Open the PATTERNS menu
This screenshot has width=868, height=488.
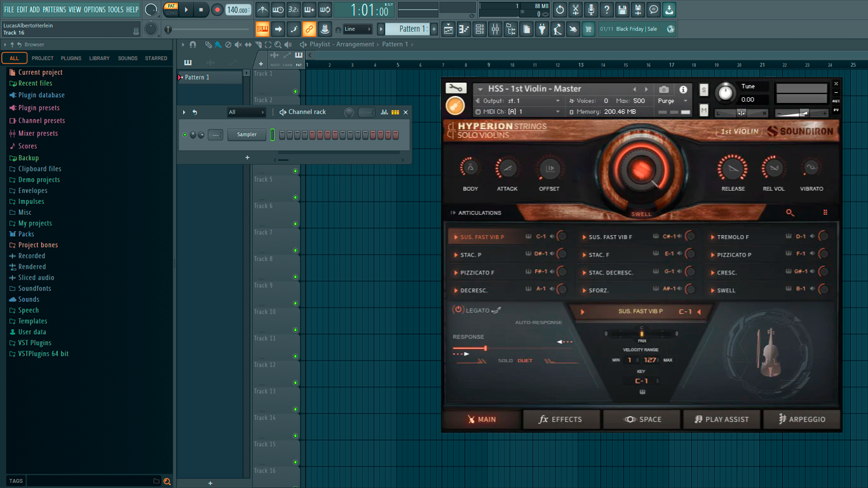click(x=54, y=10)
